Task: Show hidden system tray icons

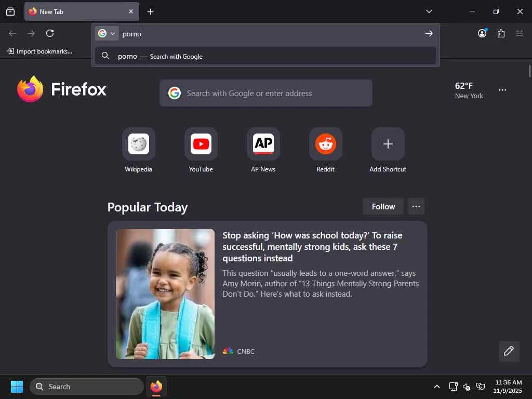Action: (436, 387)
